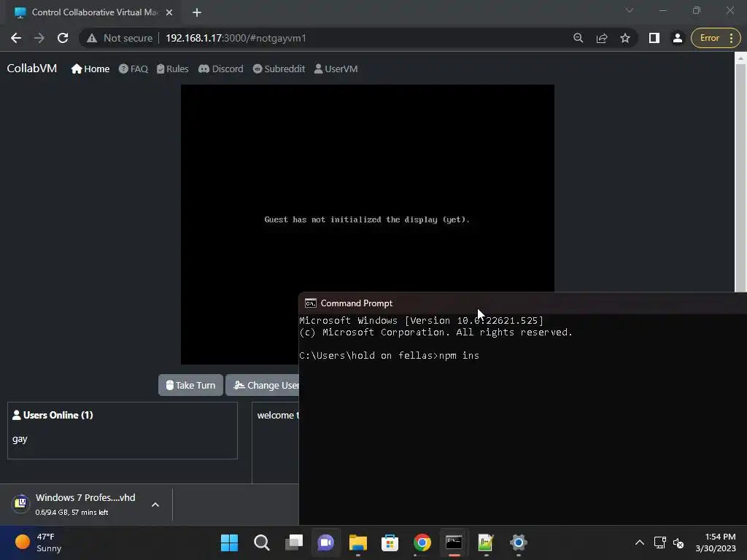Click the Windows 7 Profes...vhd download item

[x=86, y=505]
